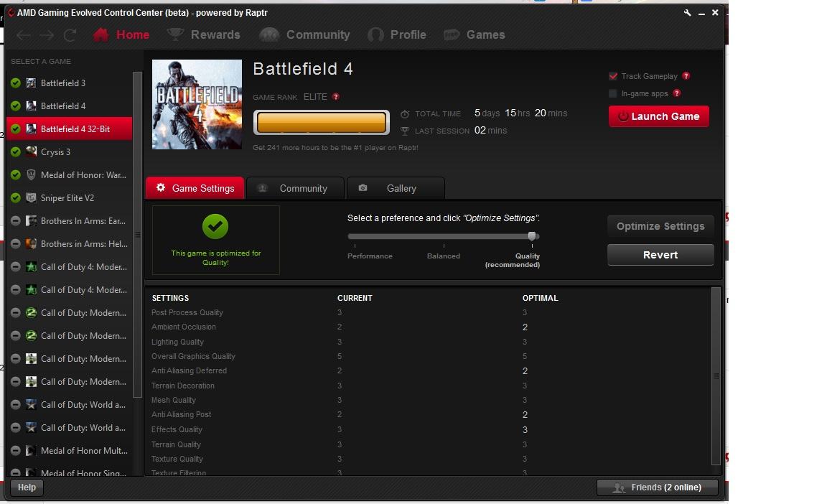Click the Battlefield 4 cover art thumbnail

197,104
